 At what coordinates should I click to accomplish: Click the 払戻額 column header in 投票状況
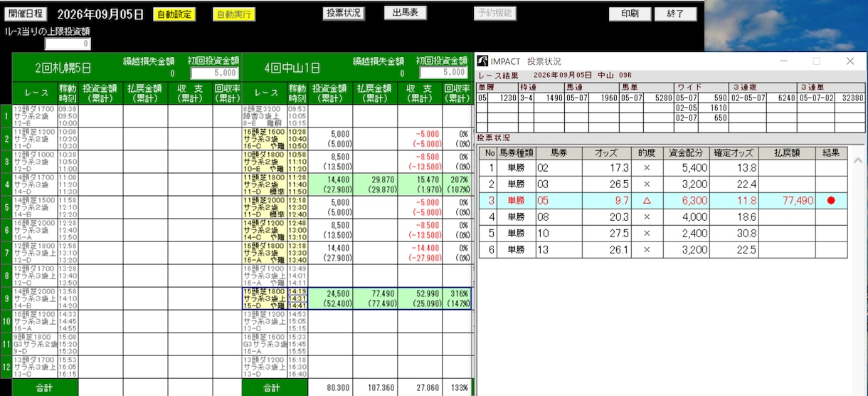click(787, 152)
